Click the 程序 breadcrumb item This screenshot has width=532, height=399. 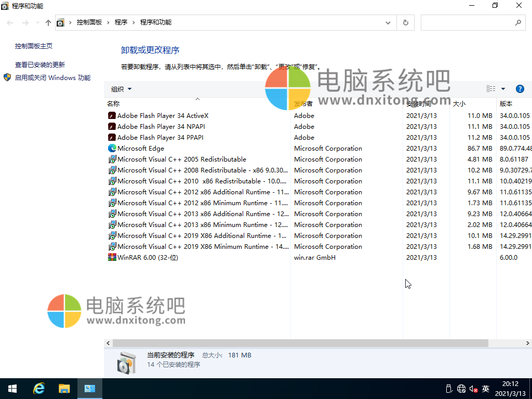pos(121,22)
